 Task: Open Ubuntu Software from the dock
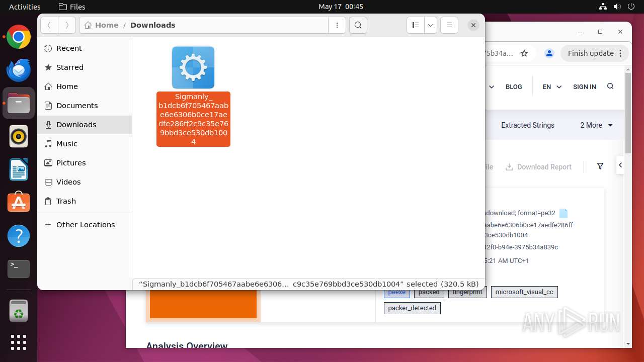pyautogui.click(x=19, y=203)
